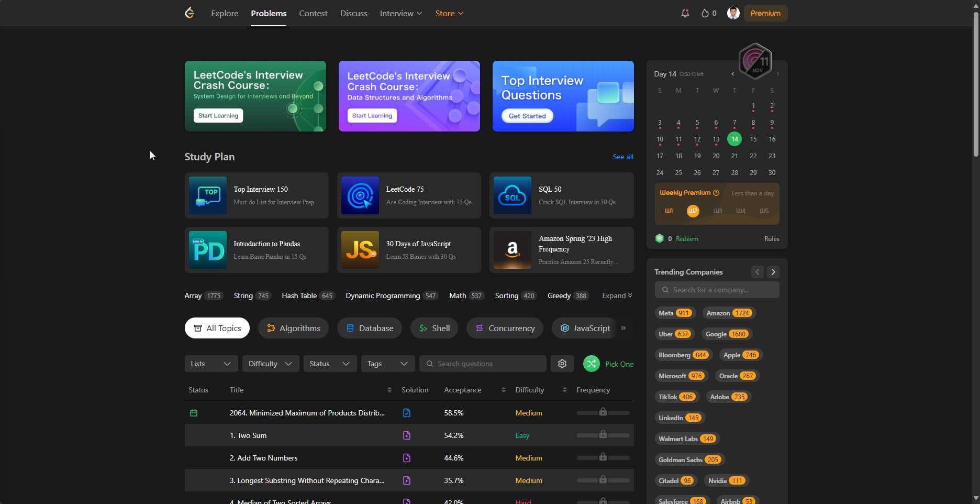Click See all study plans link
Viewport: 980px width, 504px height.
(x=623, y=157)
